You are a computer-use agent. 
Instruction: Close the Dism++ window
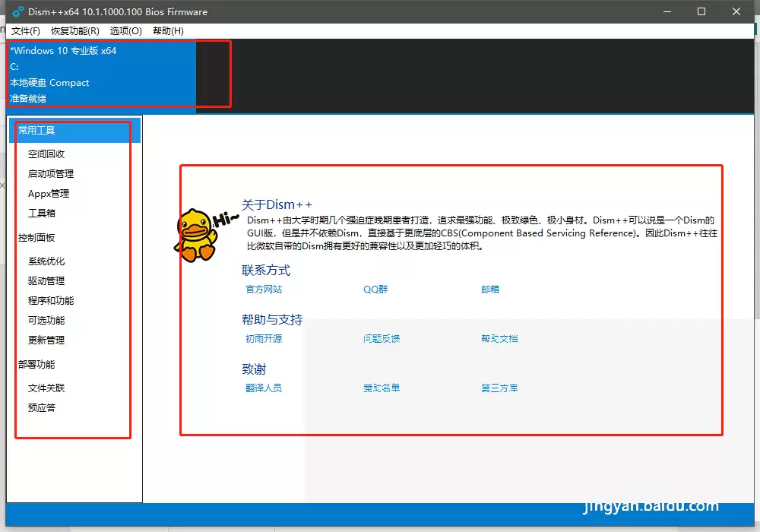(x=736, y=11)
